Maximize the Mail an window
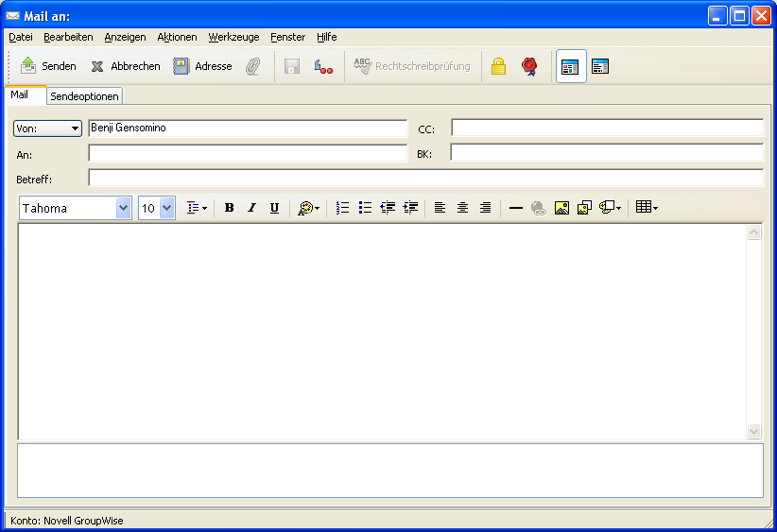The height and width of the screenshot is (532, 777). (739, 16)
